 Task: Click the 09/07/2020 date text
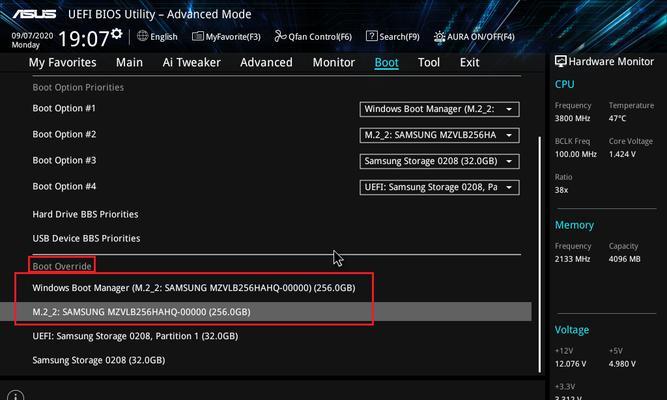tap(32, 36)
